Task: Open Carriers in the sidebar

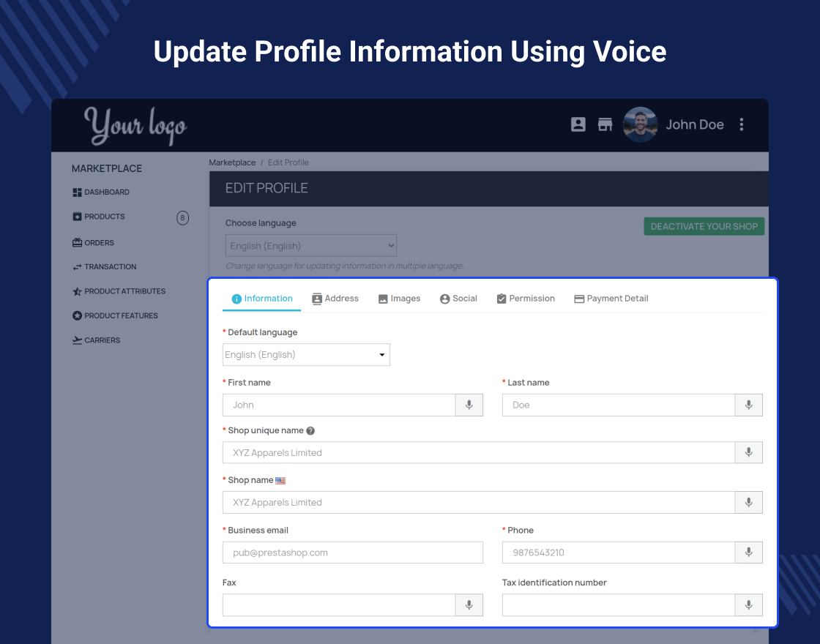Action: pos(102,340)
